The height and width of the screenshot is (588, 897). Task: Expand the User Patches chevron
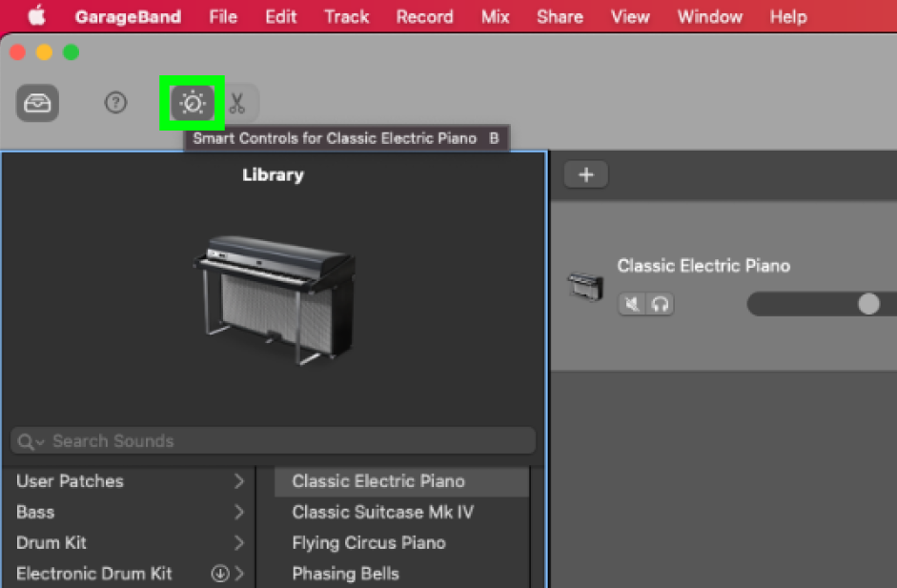click(238, 481)
